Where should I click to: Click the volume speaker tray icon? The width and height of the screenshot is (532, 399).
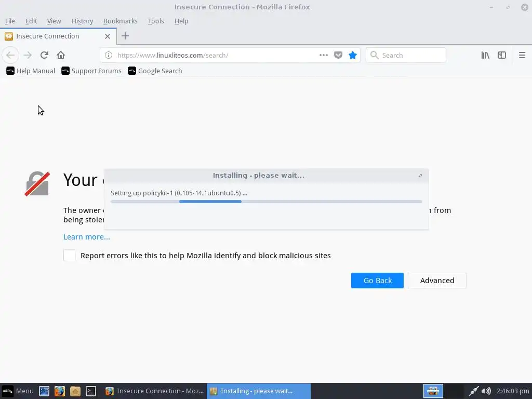(x=486, y=391)
